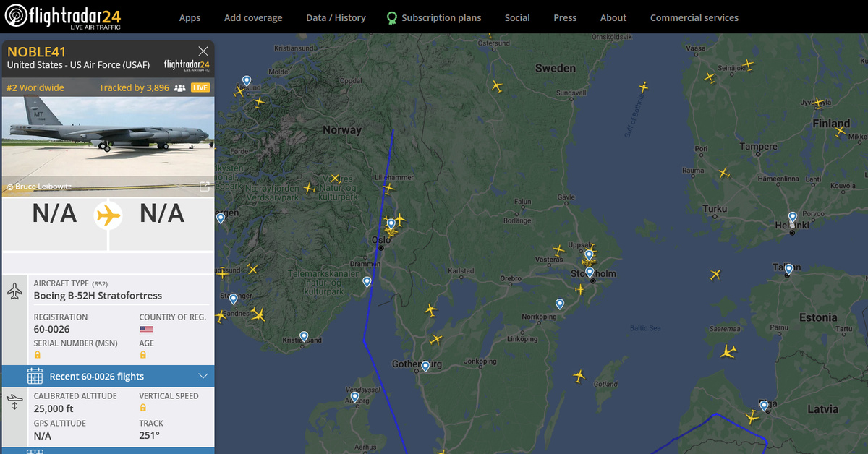The width and height of the screenshot is (868, 454).
Task: Select Riga airport pin
Action: coord(764,406)
